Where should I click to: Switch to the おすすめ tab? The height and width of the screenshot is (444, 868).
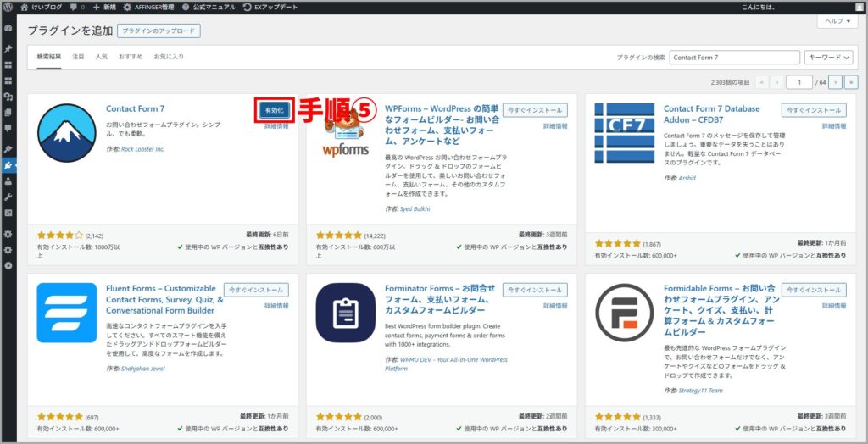[x=131, y=57]
